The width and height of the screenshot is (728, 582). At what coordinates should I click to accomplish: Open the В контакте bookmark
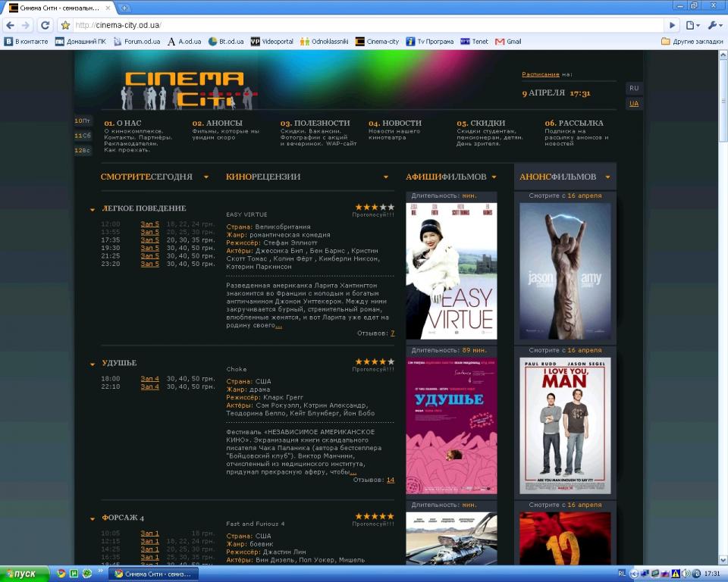[26, 42]
